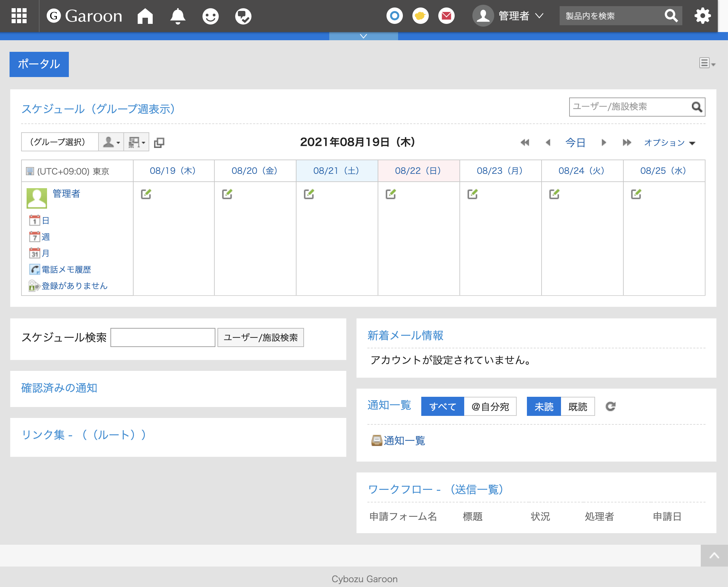Click the ユーザー/施設検索 field in schedule
728x587 pixels.
[x=630, y=107]
